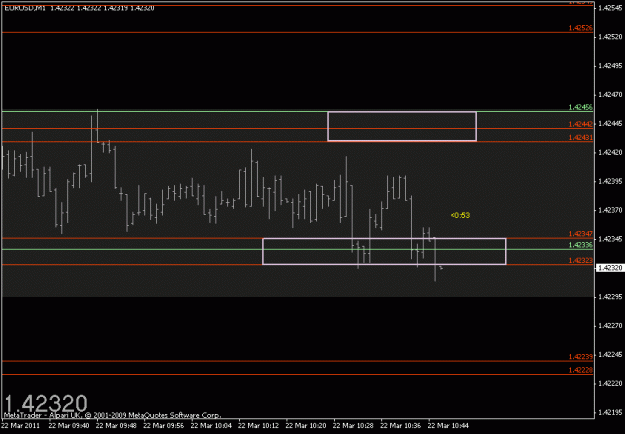Click the 22 Mar 10:04 time label
This screenshot has height=434, width=625.
tap(211, 426)
